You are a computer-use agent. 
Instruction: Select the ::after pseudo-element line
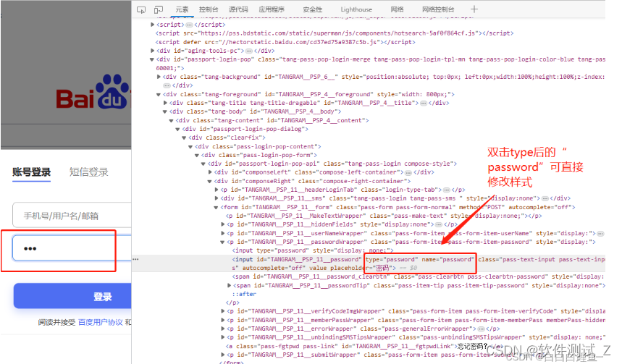(244, 295)
